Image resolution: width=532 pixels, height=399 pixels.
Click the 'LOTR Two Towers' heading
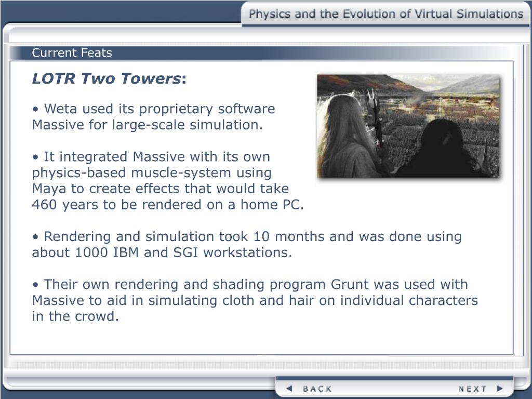[x=109, y=78]
